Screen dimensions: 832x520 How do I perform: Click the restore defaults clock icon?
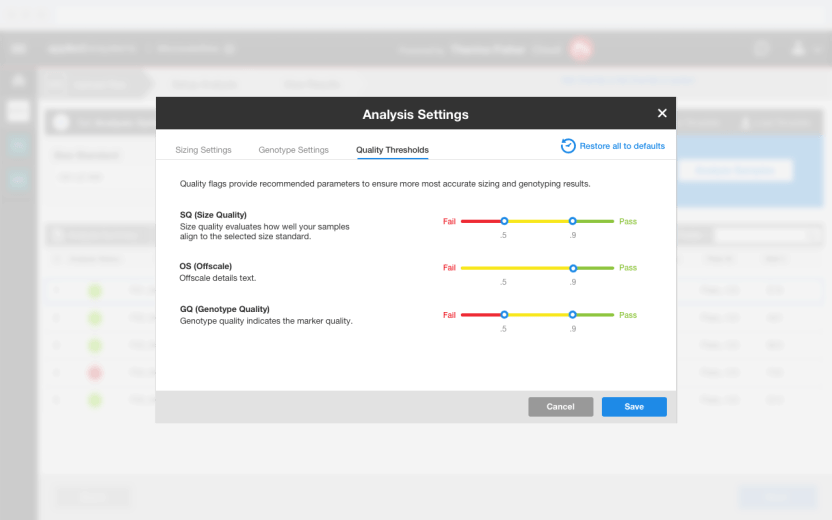[568, 146]
